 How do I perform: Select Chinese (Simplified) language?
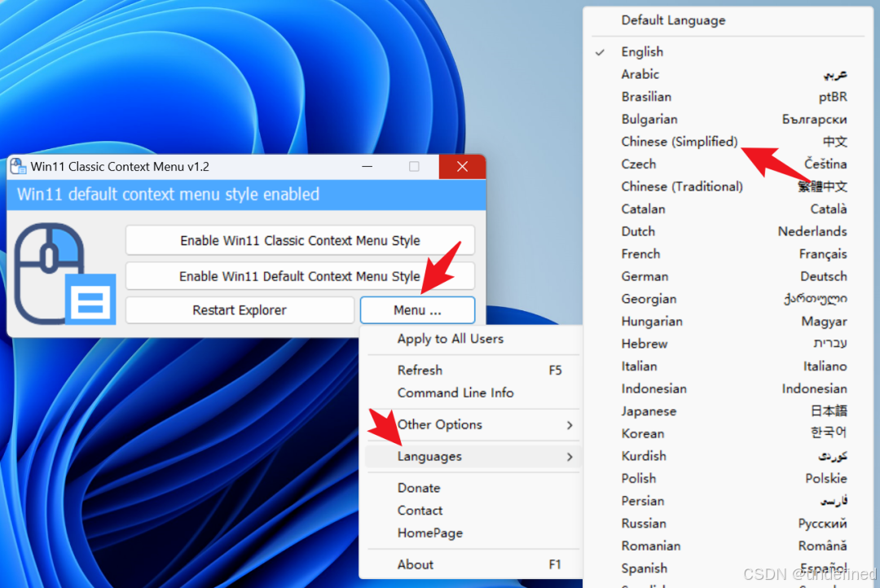pyautogui.click(x=680, y=141)
